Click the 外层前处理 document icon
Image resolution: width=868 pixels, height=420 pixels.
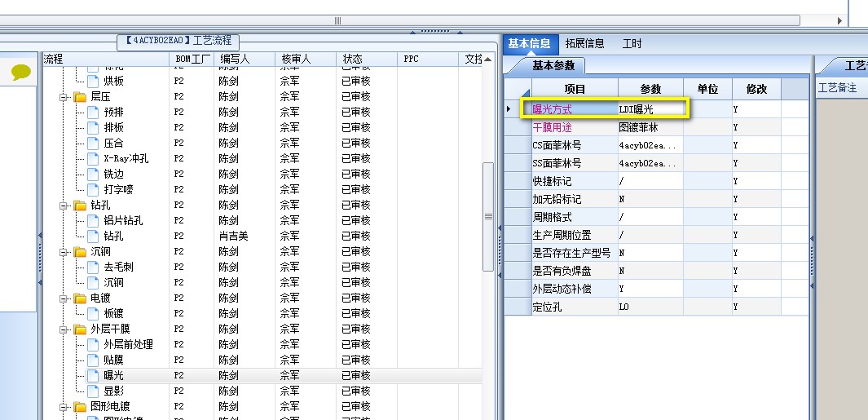pyautogui.click(x=93, y=345)
